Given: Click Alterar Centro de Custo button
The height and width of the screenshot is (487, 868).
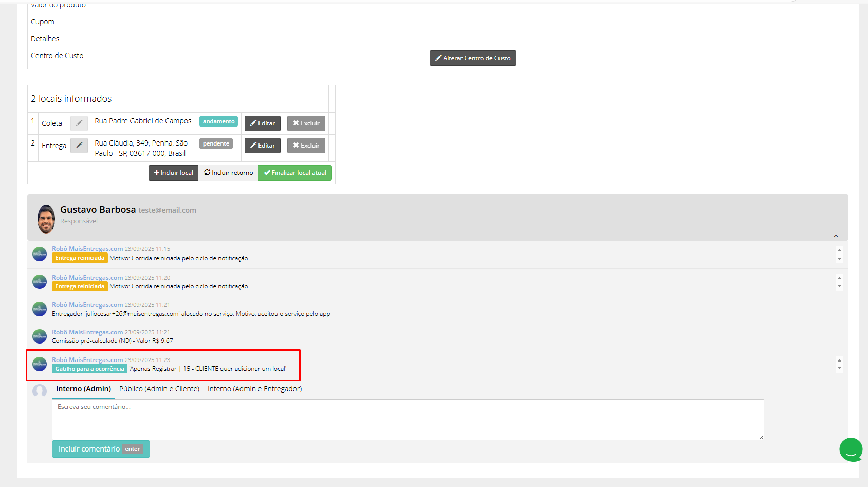Looking at the screenshot, I should point(473,58).
